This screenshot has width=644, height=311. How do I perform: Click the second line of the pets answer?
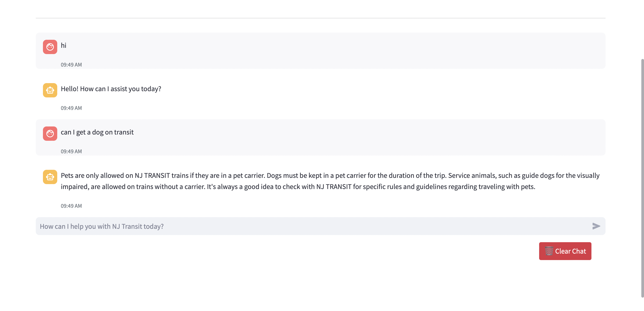pos(297,187)
